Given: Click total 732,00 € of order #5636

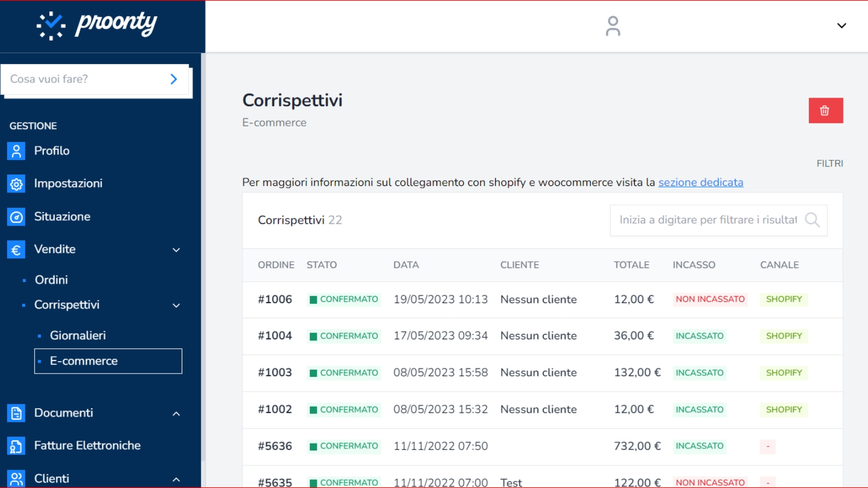Looking at the screenshot, I should 637,446.
